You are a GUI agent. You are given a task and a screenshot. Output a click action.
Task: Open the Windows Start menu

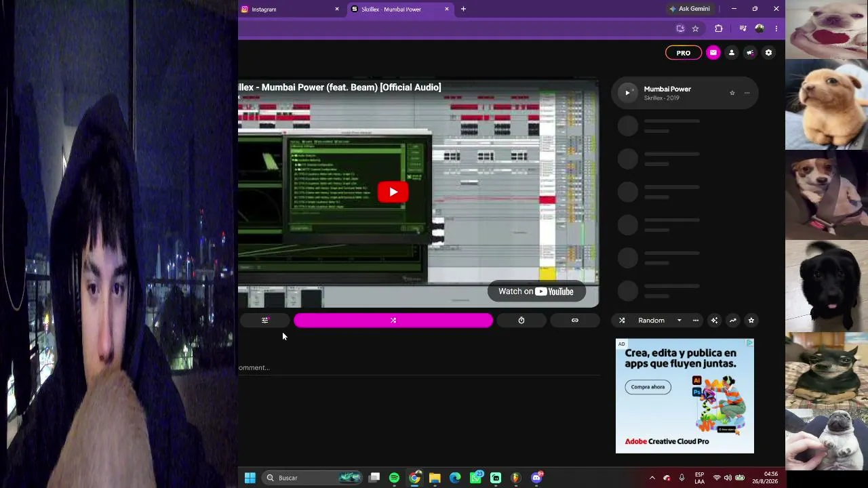click(250, 478)
